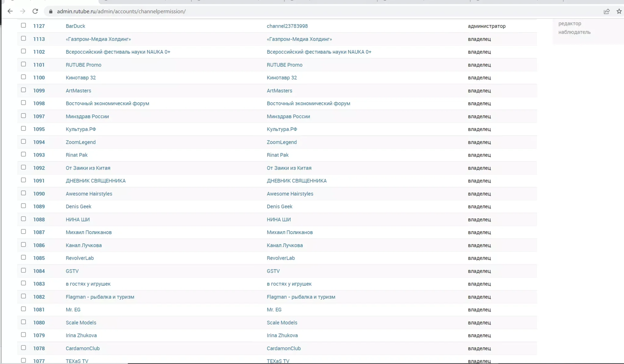Click the Irina Zhukova user name

coord(81,335)
